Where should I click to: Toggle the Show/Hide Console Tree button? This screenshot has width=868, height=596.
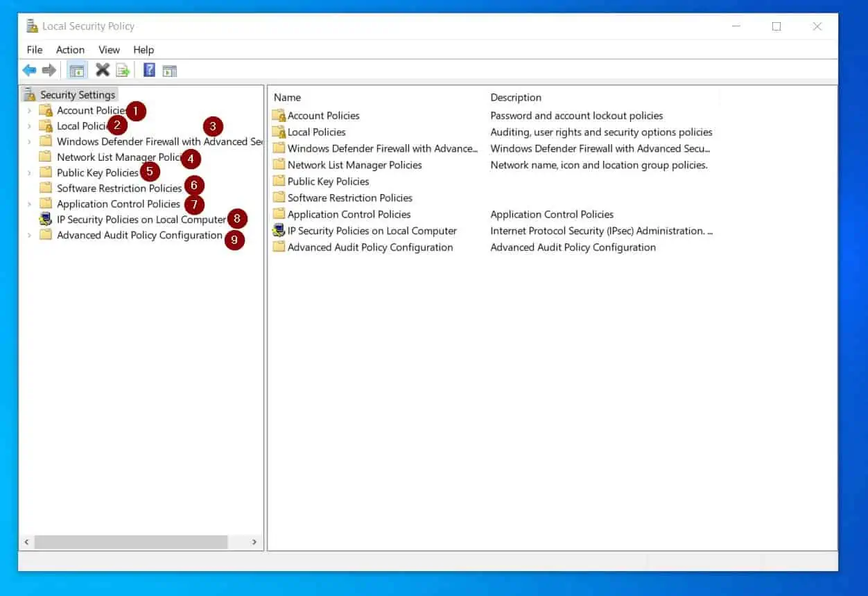click(76, 70)
